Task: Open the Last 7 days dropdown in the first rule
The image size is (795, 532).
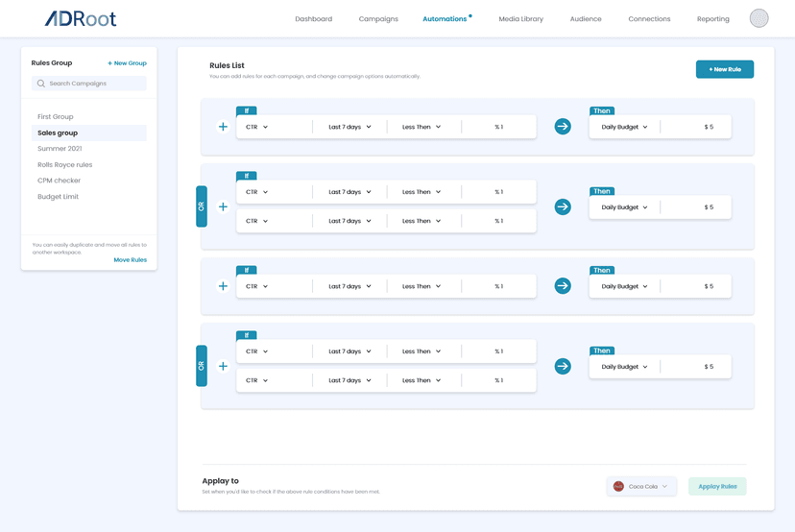Action: click(349, 127)
